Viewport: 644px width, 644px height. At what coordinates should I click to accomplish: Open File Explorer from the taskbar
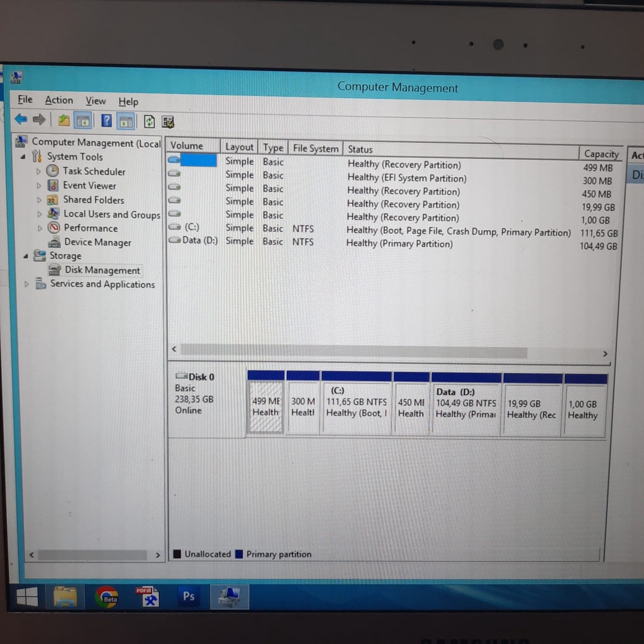[65, 597]
